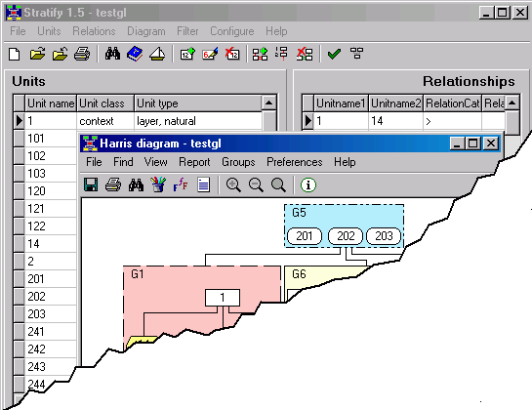Click the diagram tree icon after the checkmark
This screenshot has width=532, height=410.
(356, 54)
